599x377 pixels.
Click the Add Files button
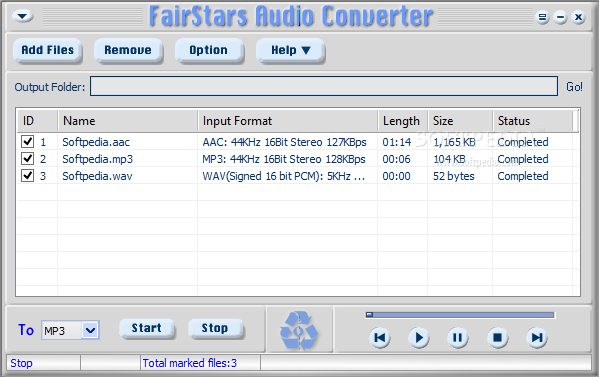point(48,50)
